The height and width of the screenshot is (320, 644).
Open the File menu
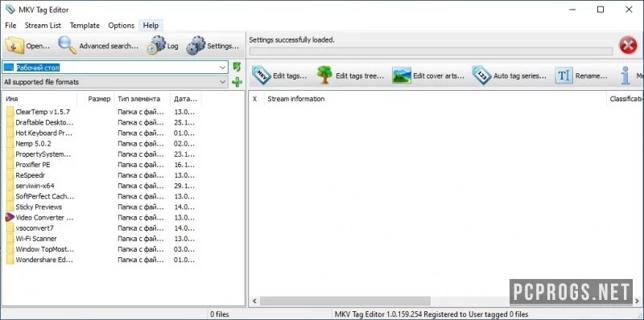[x=10, y=26]
